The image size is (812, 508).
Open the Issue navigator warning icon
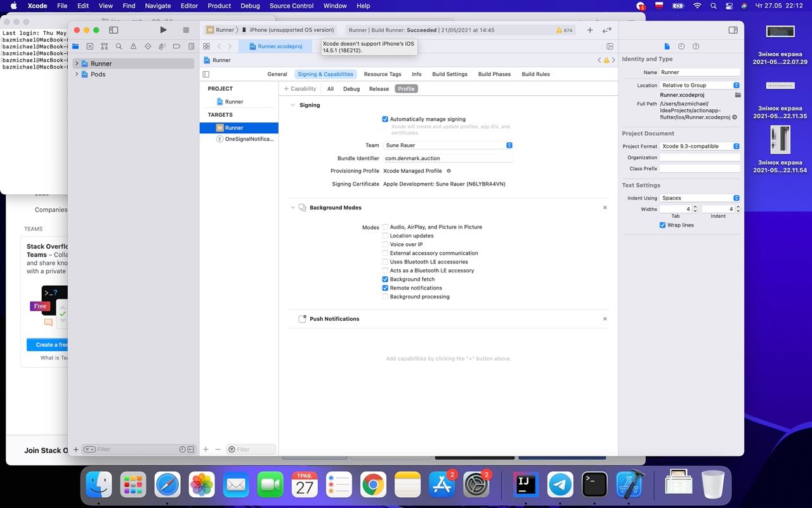(x=133, y=46)
